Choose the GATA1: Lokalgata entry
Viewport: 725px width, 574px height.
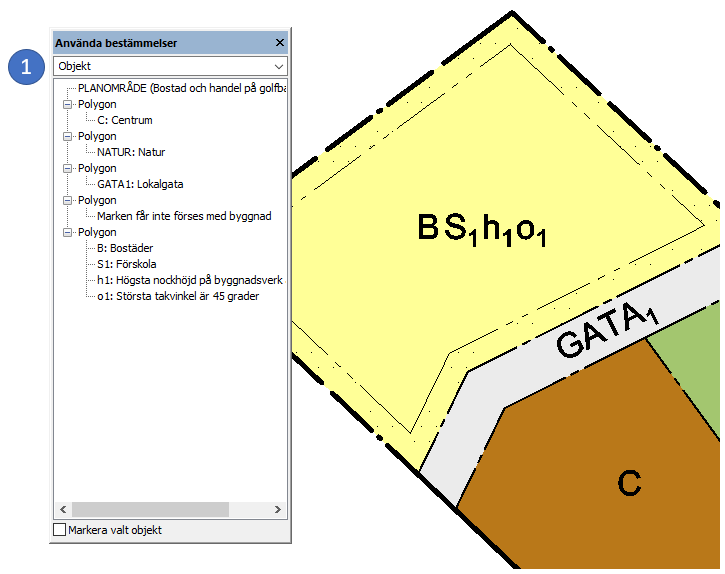click(140, 184)
